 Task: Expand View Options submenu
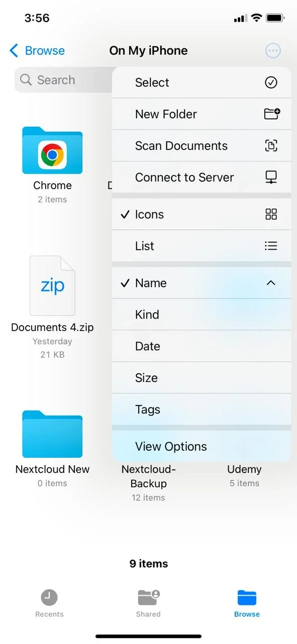click(202, 446)
